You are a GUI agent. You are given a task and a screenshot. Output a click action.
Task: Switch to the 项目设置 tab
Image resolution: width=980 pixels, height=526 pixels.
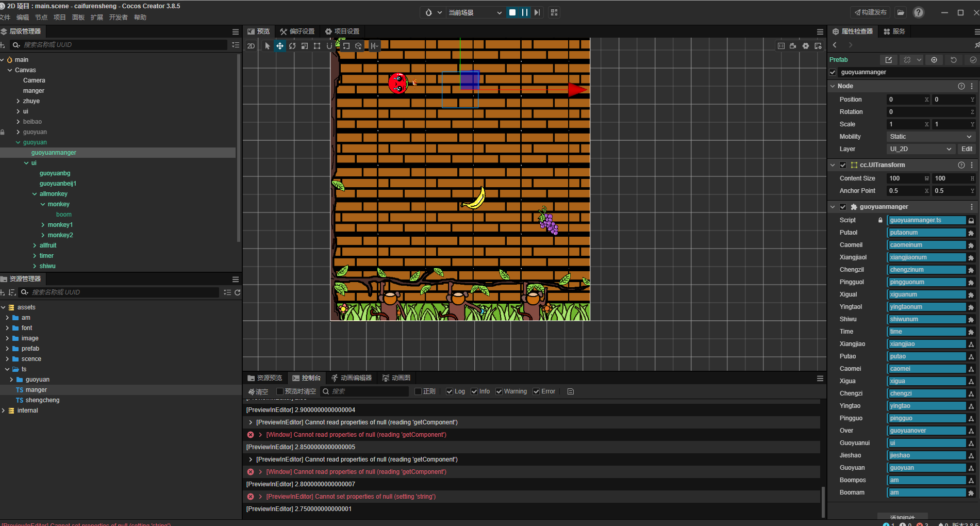342,31
